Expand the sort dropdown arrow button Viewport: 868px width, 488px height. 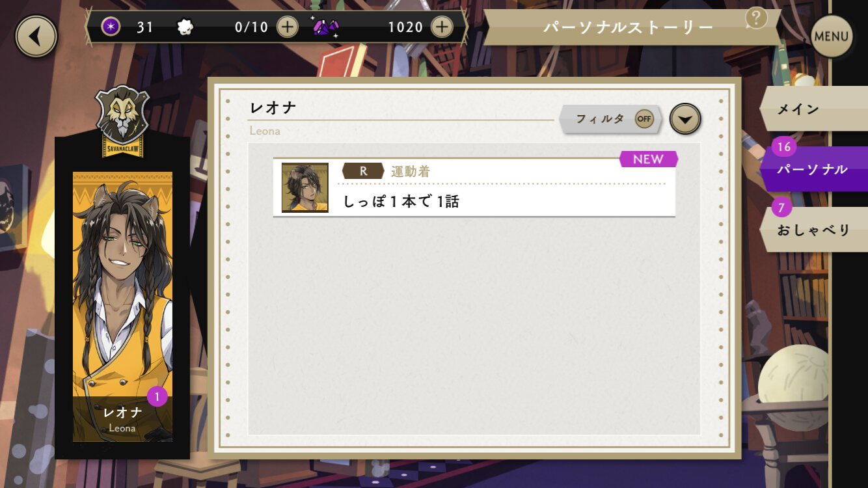pyautogui.click(x=686, y=119)
